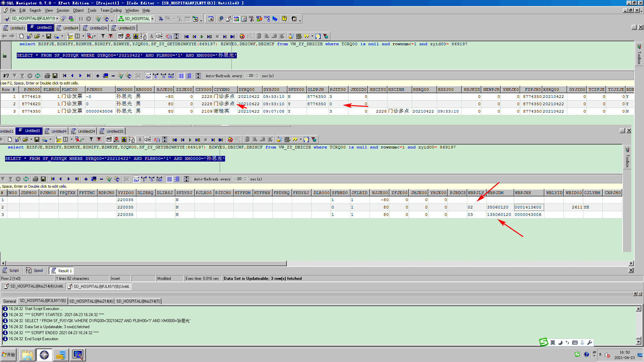This screenshot has width=644, height=362.
Task: Toggle Def display mode in upper grid
Action: [x=148, y=76]
